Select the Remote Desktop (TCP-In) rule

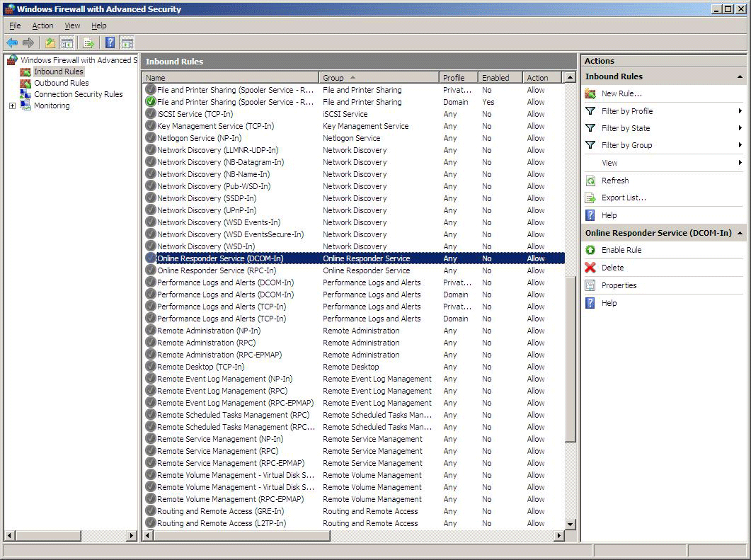[353, 367]
